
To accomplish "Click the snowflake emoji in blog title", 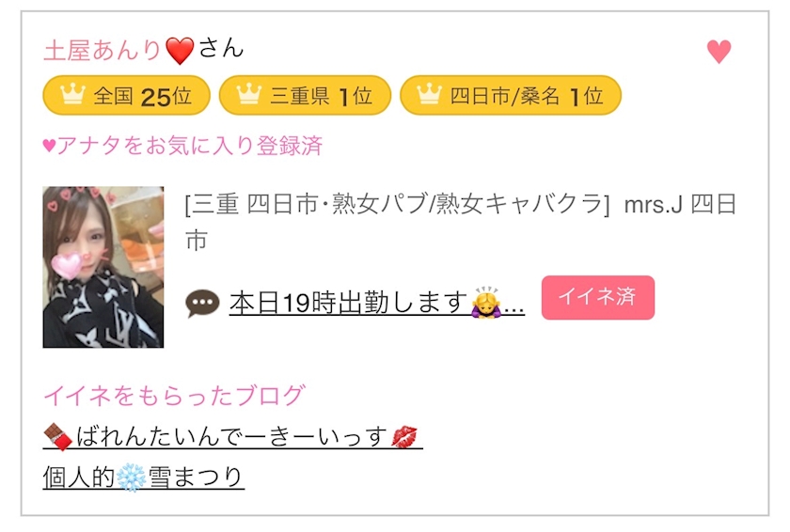I will tap(131, 477).
